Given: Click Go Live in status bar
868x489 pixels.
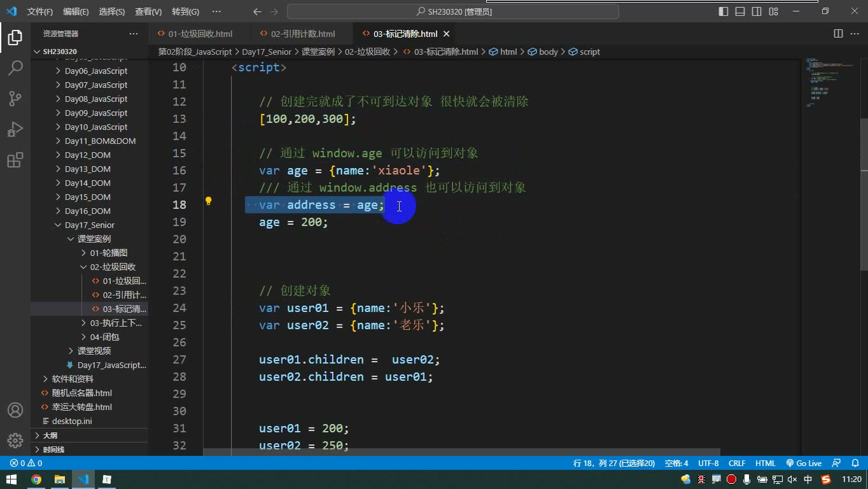Looking at the screenshot, I should pyautogui.click(x=804, y=464).
